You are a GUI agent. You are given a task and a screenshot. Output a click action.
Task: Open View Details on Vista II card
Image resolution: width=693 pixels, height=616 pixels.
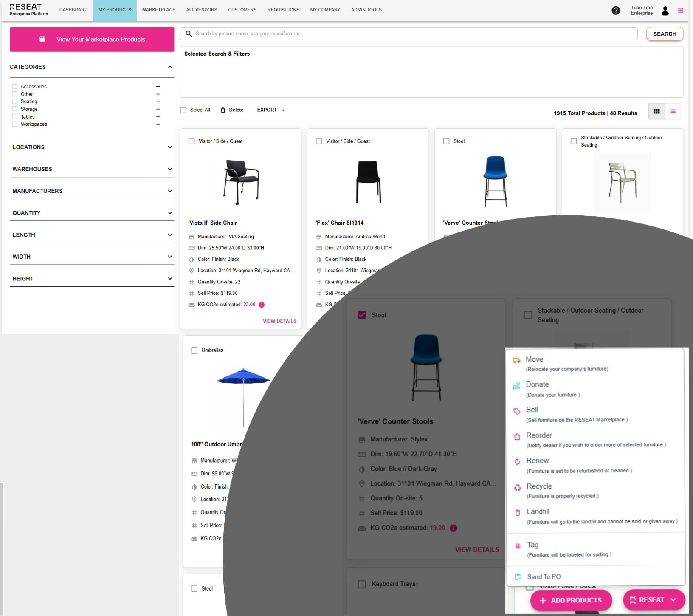point(279,321)
